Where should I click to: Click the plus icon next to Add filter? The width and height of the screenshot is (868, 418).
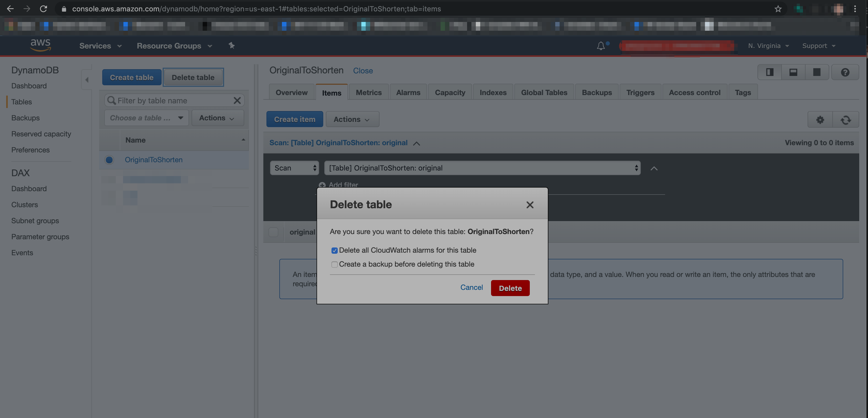point(322,185)
